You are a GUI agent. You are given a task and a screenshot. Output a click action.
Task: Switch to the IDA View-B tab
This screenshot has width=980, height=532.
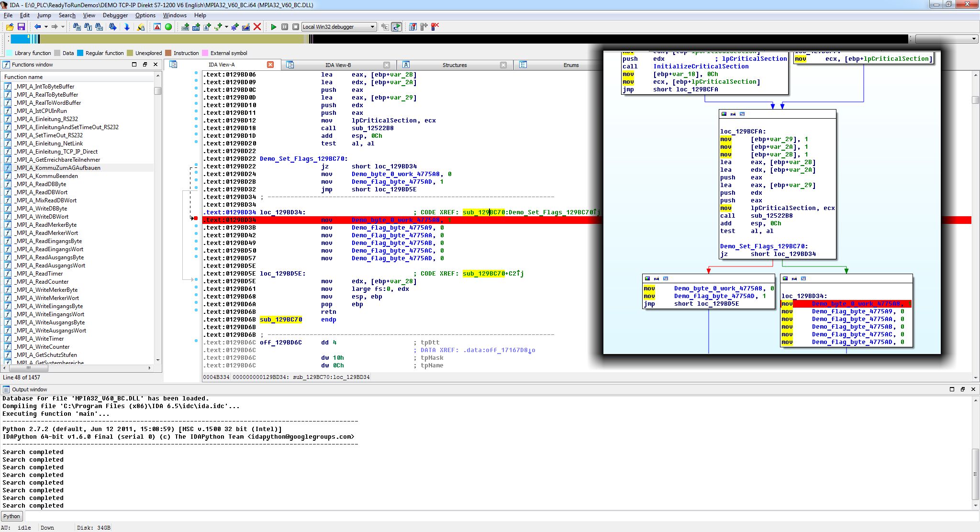pyautogui.click(x=338, y=65)
